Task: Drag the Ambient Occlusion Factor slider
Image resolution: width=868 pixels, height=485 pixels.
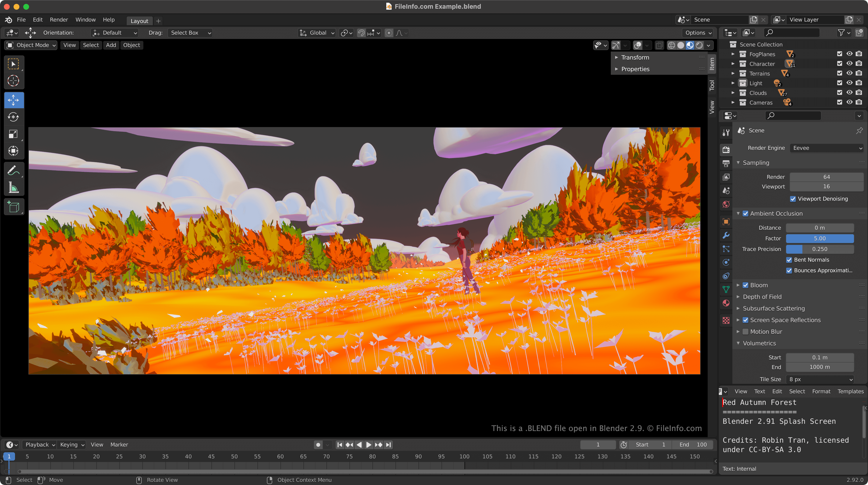Action: pos(819,238)
